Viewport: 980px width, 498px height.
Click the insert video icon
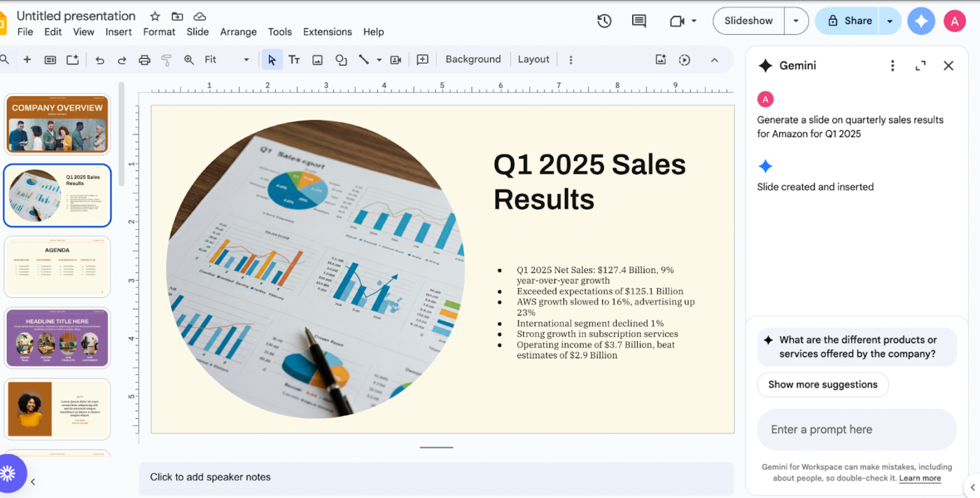click(x=395, y=60)
